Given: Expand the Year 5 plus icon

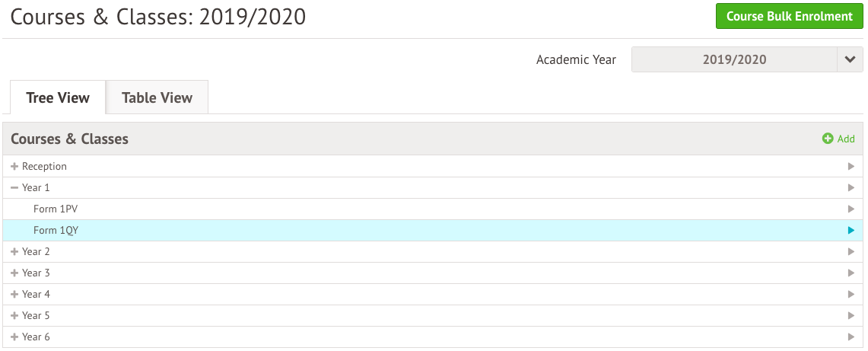Looking at the screenshot, I should pyautogui.click(x=15, y=315).
